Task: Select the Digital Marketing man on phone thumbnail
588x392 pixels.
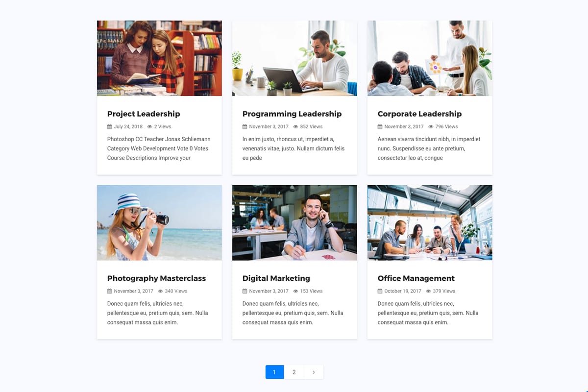Action: coord(294,223)
